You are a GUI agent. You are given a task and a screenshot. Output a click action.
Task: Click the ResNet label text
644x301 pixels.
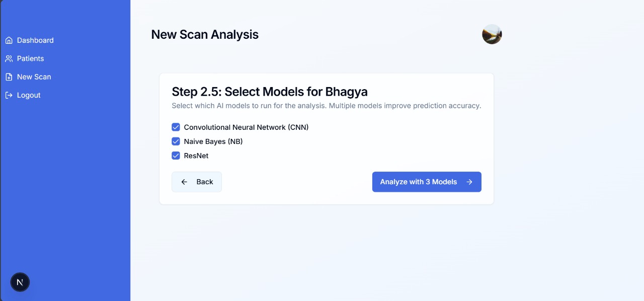(196, 156)
